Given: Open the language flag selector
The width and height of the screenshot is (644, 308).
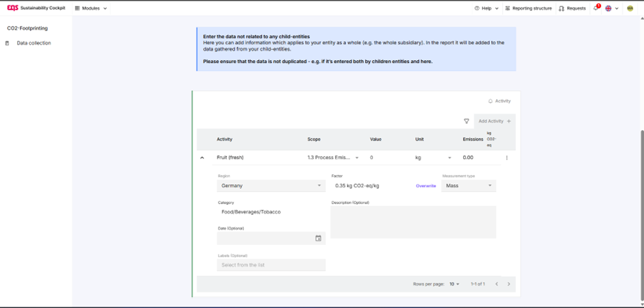Looking at the screenshot, I should coord(612,8).
